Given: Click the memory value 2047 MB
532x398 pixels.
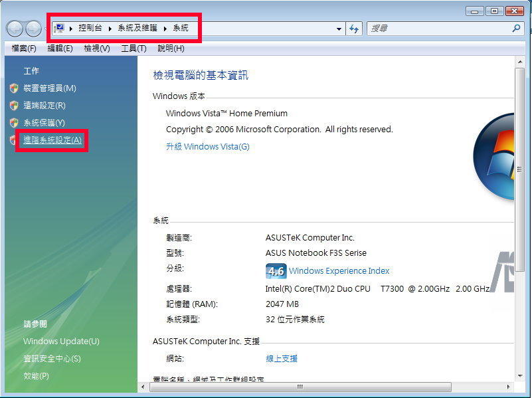Looking at the screenshot, I should coord(282,304).
